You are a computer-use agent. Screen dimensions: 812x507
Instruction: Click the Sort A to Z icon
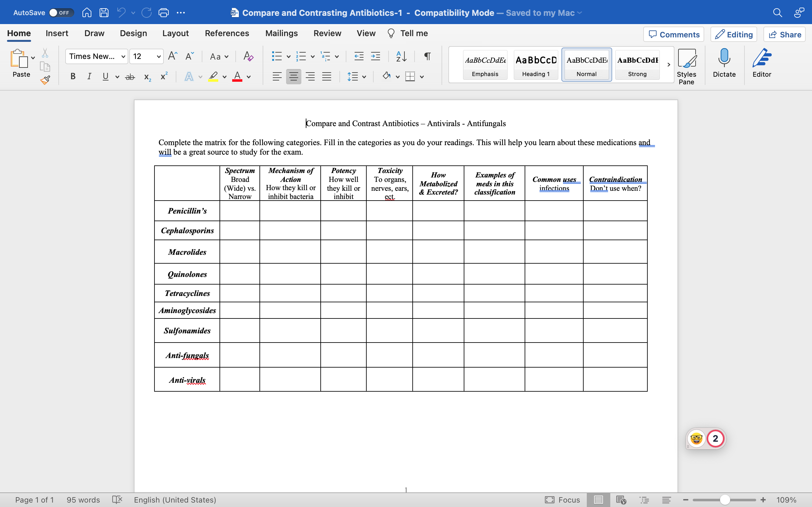point(401,56)
